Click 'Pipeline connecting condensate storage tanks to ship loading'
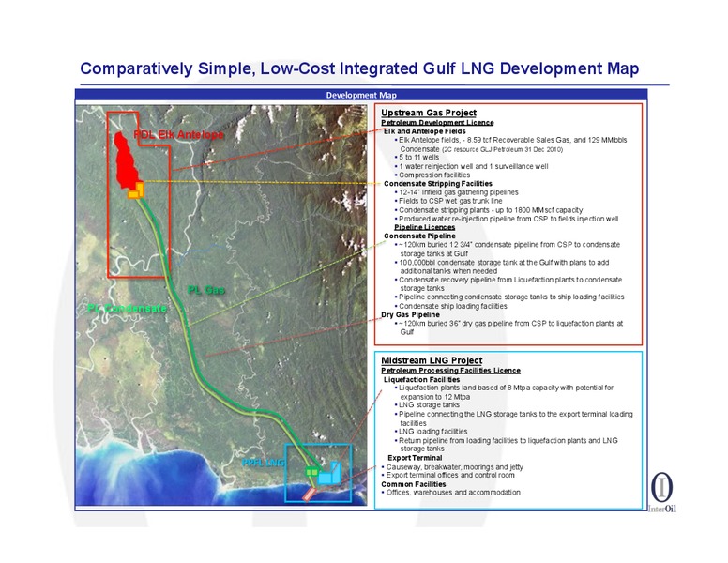 (x=509, y=297)
